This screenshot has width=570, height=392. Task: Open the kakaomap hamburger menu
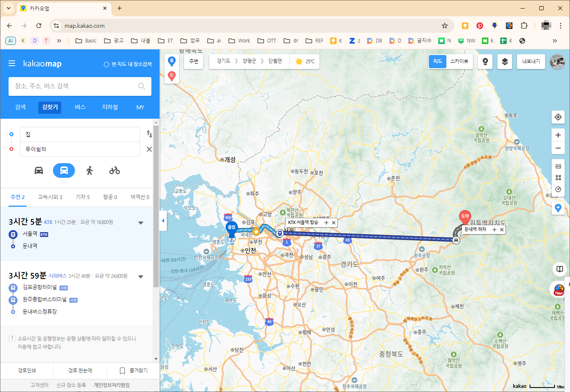coord(12,63)
